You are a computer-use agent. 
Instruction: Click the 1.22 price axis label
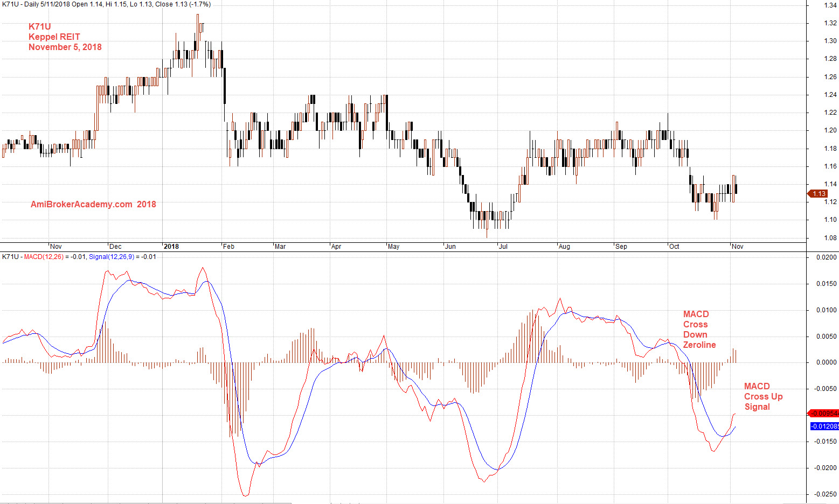830,112
